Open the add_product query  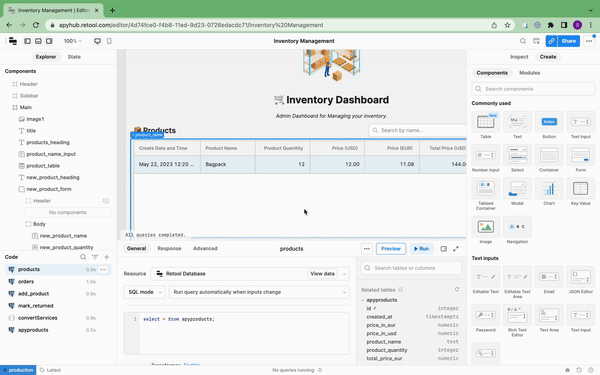(33, 294)
